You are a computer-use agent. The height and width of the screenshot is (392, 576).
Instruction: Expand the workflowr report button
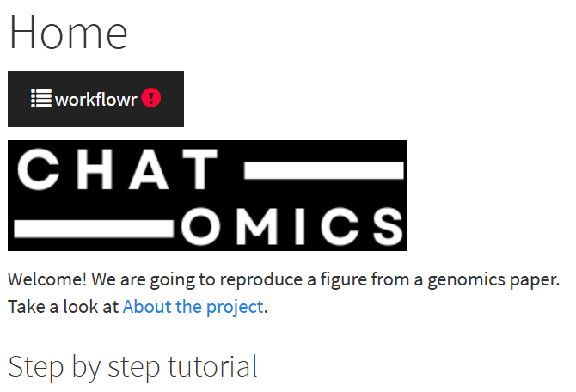[95, 99]
